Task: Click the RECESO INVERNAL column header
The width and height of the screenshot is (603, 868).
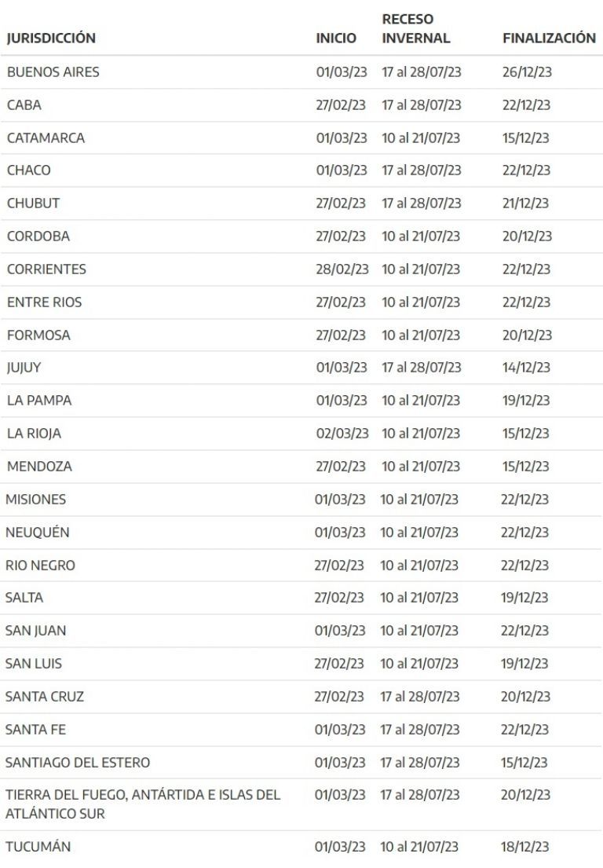Action: (416, 28)
